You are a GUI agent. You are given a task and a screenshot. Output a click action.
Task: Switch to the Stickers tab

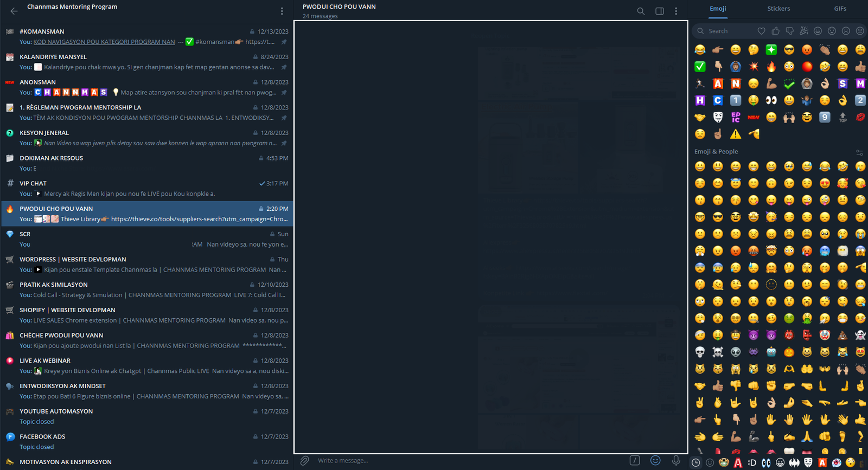coord(778,9)
